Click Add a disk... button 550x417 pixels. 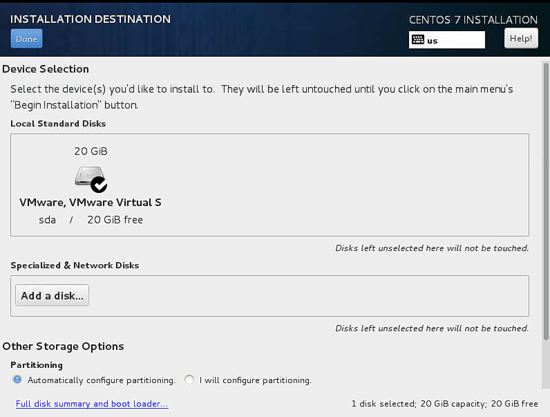[x=52, y=295]
